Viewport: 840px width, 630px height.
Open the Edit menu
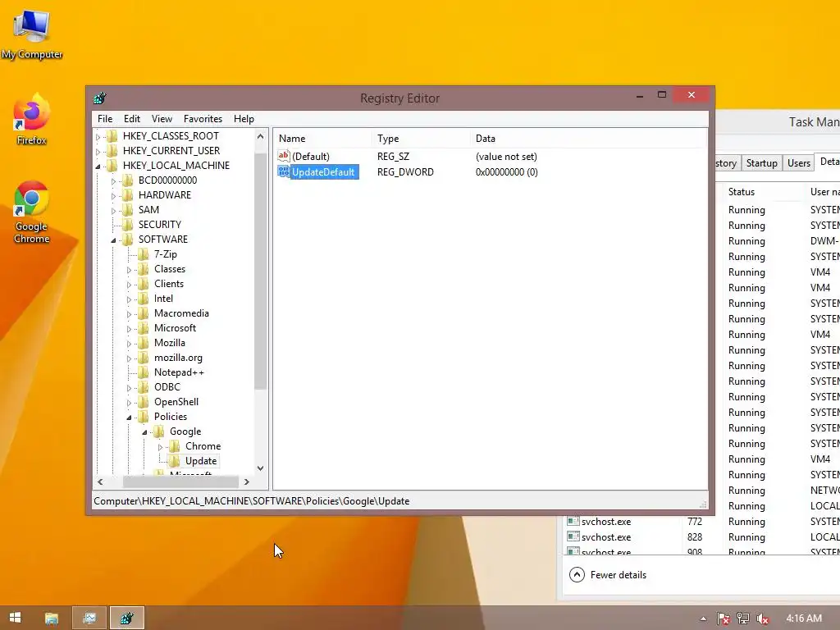pyautogui.click(x=132, y=119)
